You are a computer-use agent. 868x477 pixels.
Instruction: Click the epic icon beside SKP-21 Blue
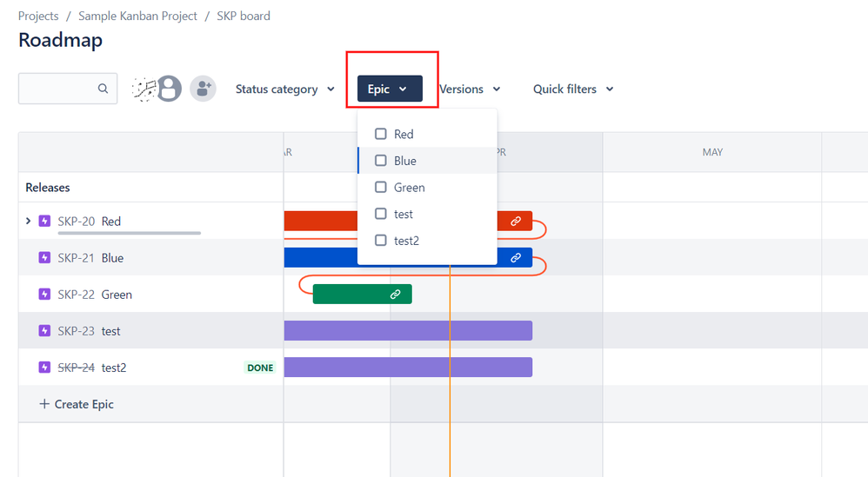coord(45,258)
